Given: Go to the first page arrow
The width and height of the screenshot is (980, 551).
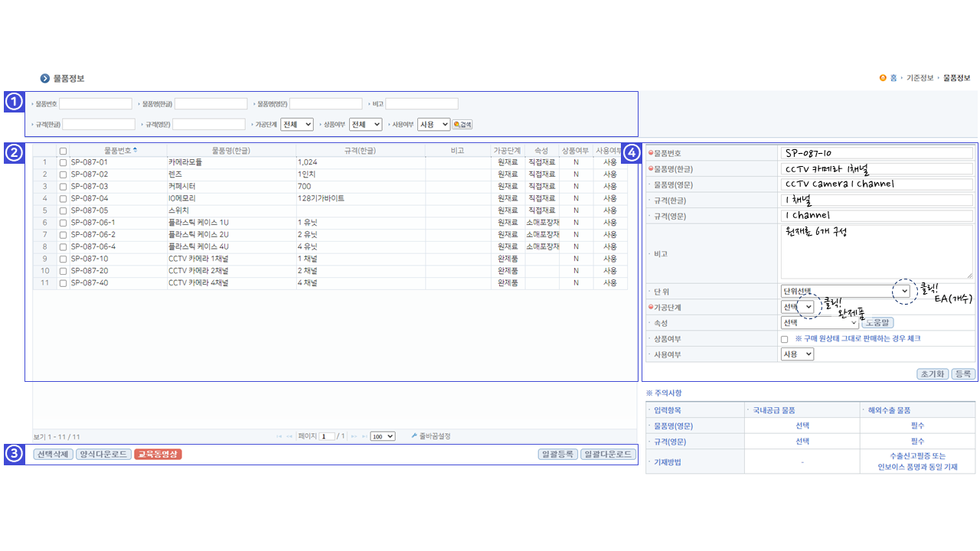Looking at the screenshot, I should point(279,436).
